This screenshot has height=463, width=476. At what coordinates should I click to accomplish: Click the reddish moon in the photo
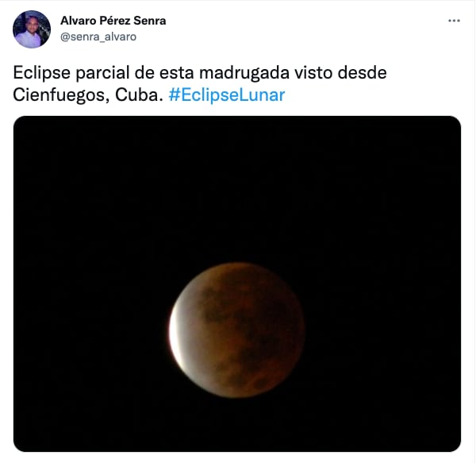pyautogui.click(x=237, y=330)
